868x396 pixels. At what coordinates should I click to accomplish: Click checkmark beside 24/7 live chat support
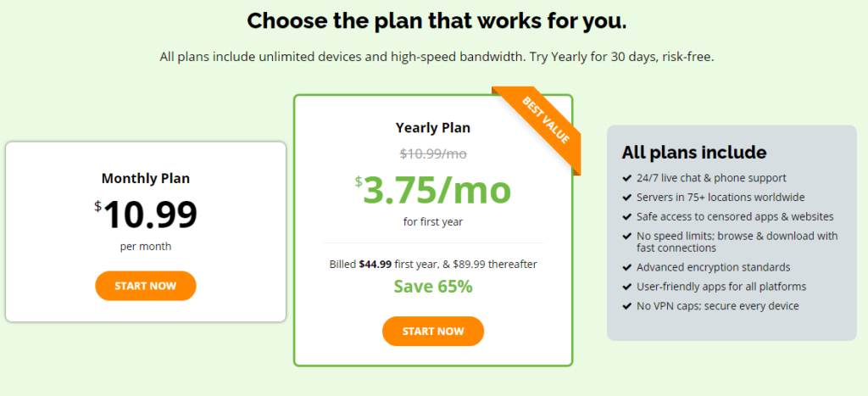[626, 178]
